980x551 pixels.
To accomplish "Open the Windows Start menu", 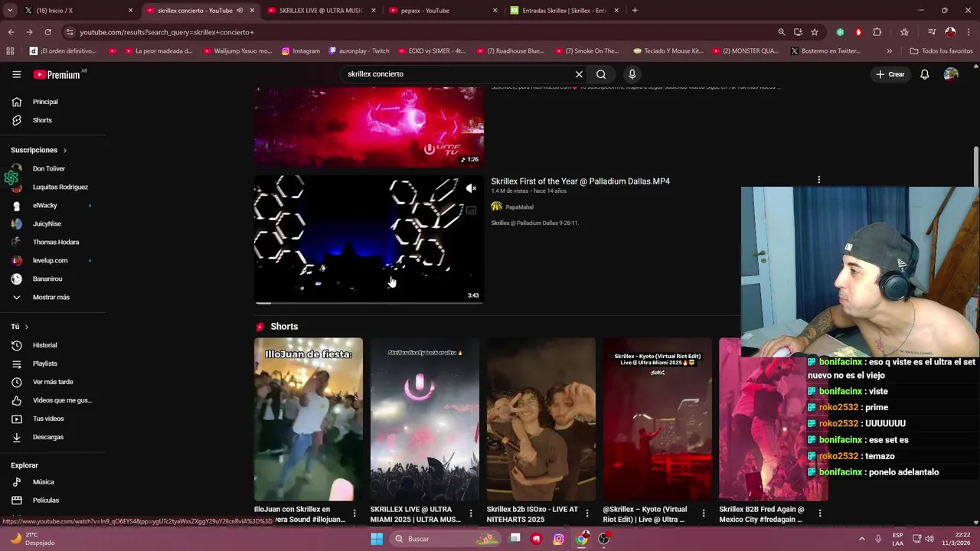I will click(x=376, y=539).
